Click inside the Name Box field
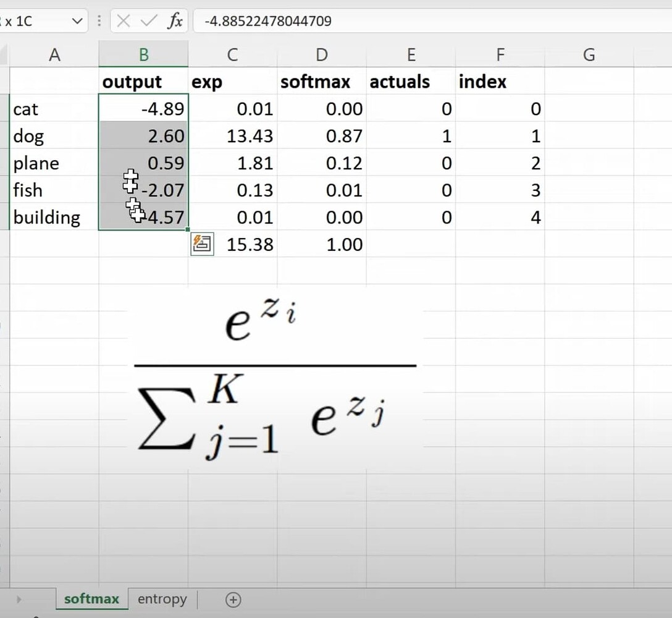672x618 pixels. (x=37, y=20)
